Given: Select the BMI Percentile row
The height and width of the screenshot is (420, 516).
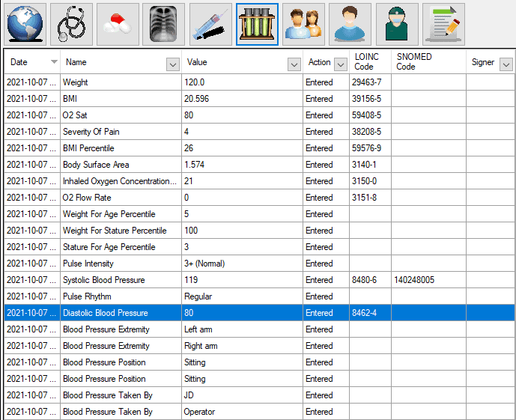Looking at the screenshot, I should (x=260, y=148).
